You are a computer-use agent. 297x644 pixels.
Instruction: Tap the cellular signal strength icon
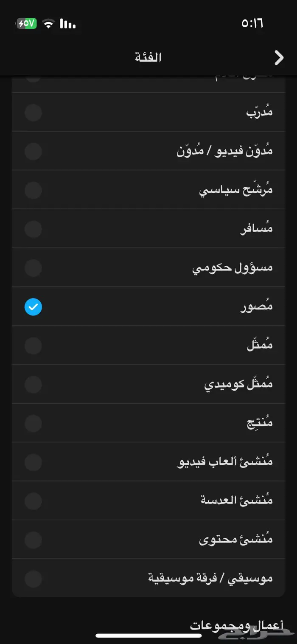(x=68, y=24)
